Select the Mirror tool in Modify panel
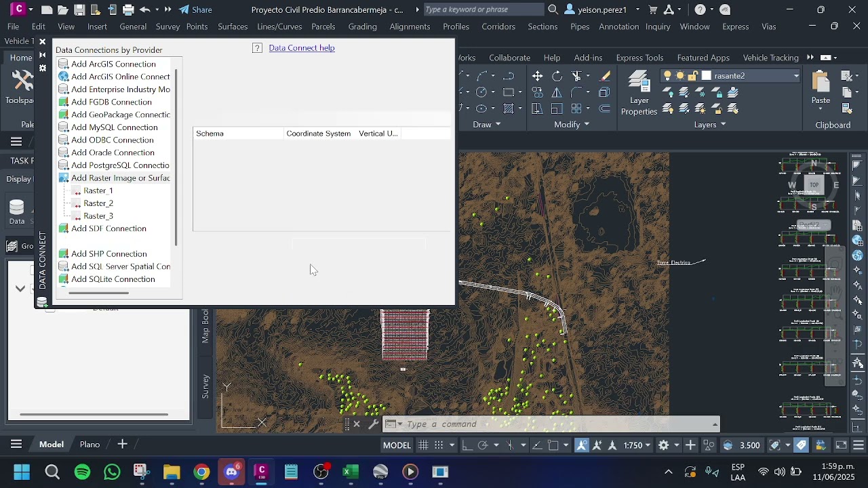The width and height of the screenshot is (868, 488). (x=557, y=92)
